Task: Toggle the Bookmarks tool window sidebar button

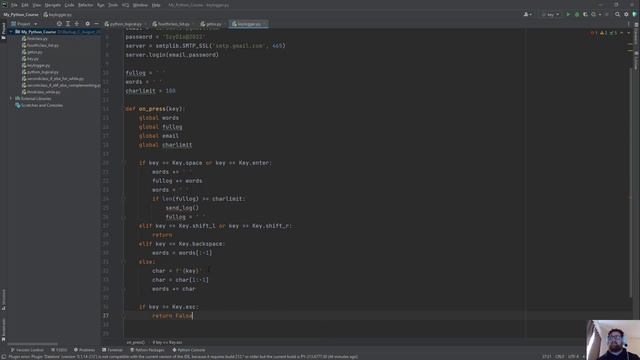Action: 4,330
